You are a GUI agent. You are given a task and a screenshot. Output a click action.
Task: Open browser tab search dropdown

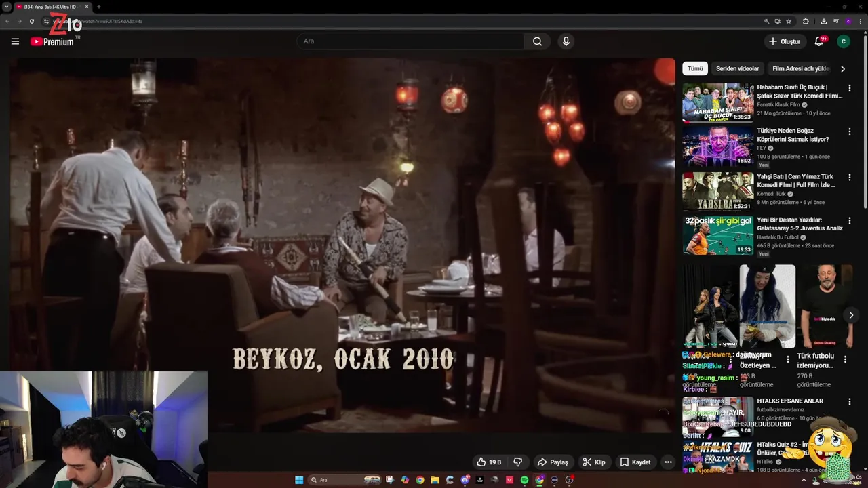[x=6, y=7]
